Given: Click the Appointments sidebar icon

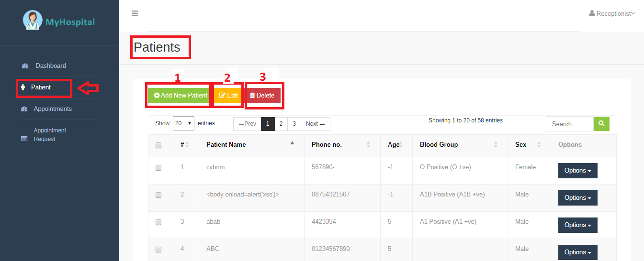Looking at the screenshot, I should click(24, 109).
